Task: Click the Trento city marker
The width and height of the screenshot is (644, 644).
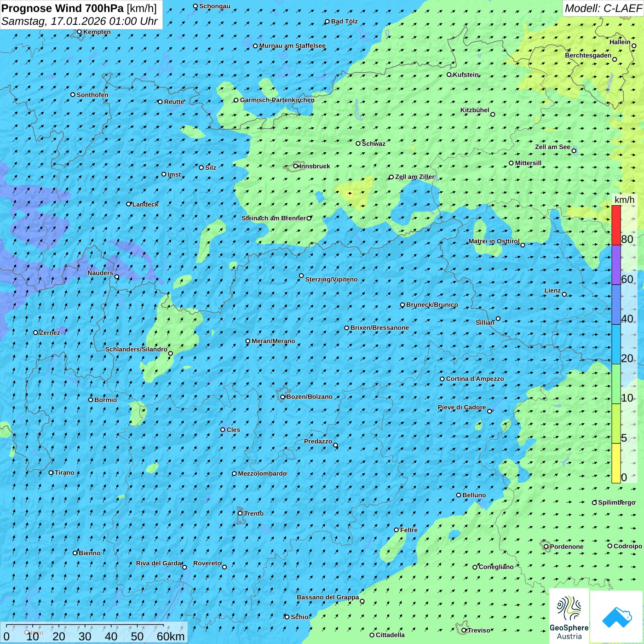Action: pos(240,513)
